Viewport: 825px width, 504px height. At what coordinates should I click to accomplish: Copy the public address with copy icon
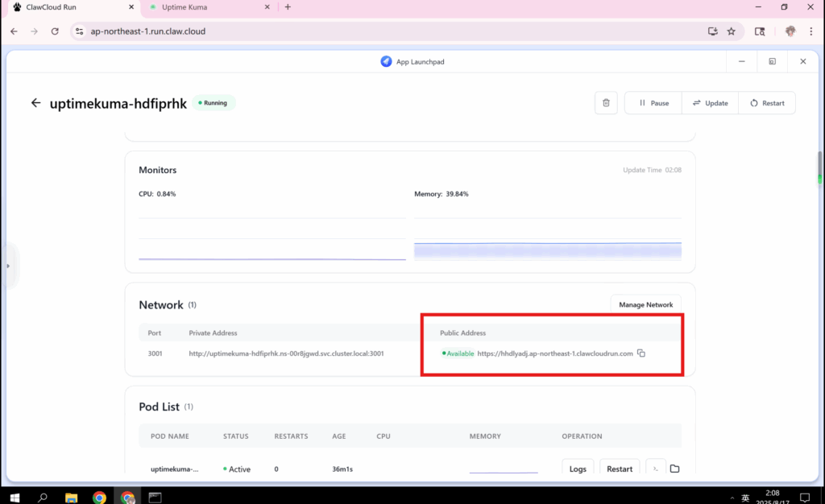click(x=641, y=353)
